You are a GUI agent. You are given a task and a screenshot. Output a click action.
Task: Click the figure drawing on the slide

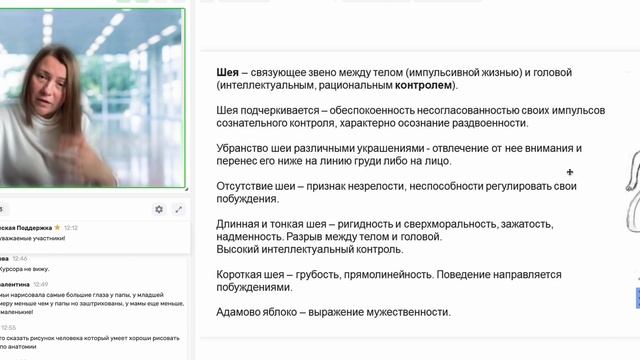pyautogui.click(x=633, y=191)
